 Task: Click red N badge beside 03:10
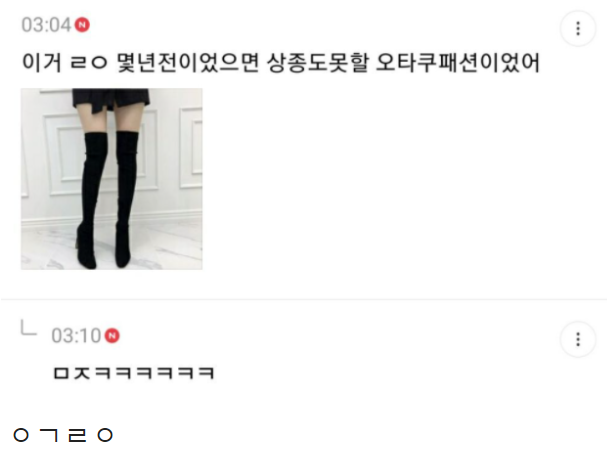point(112,335)
